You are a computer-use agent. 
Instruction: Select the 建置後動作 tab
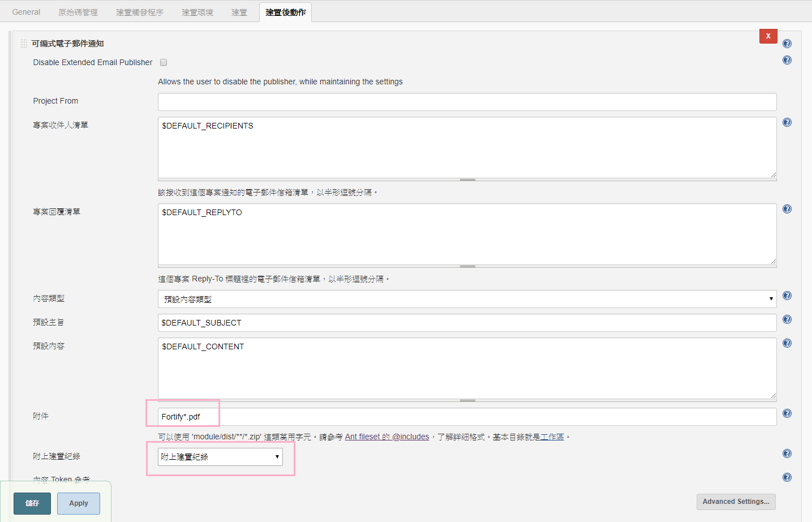286,12
